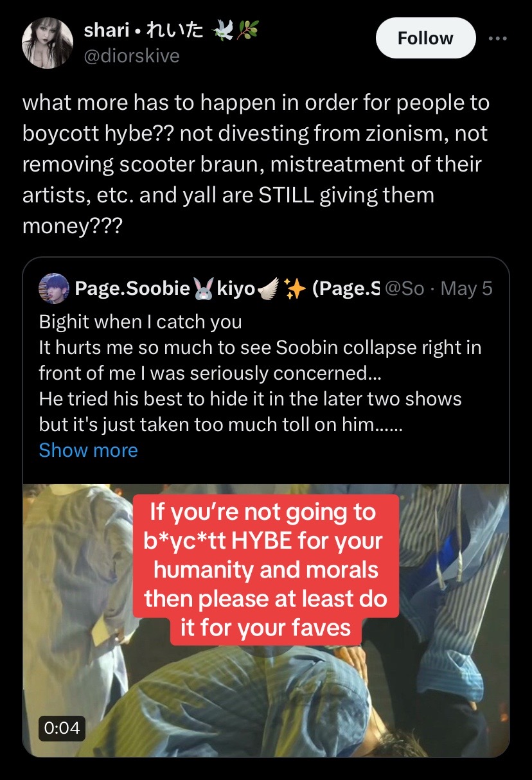532x780 pixels.
Task: Click the 0:04 video duration badge
Action: [x=62, y=727]
